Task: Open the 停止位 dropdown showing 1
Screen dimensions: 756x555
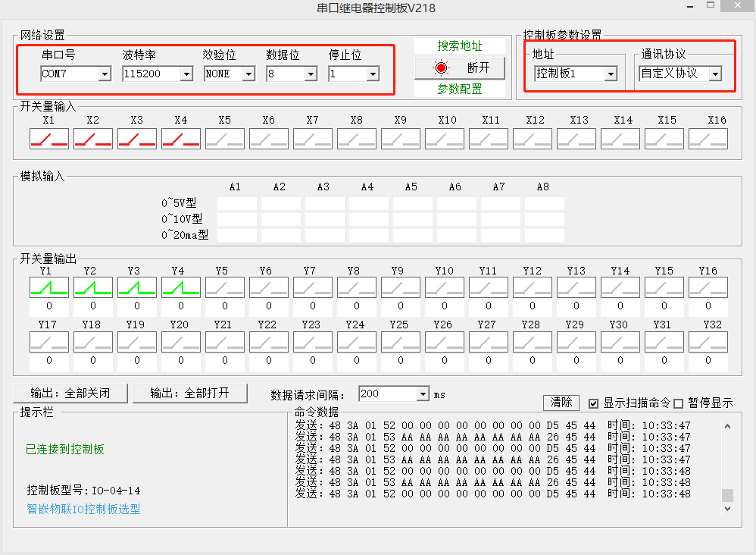Action: [373, 74]
